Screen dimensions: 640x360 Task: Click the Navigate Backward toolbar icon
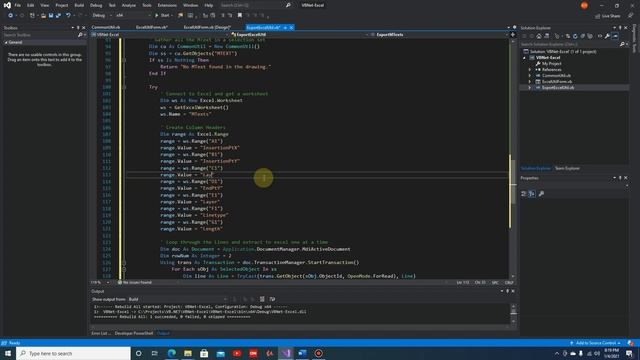pos(10,16)
